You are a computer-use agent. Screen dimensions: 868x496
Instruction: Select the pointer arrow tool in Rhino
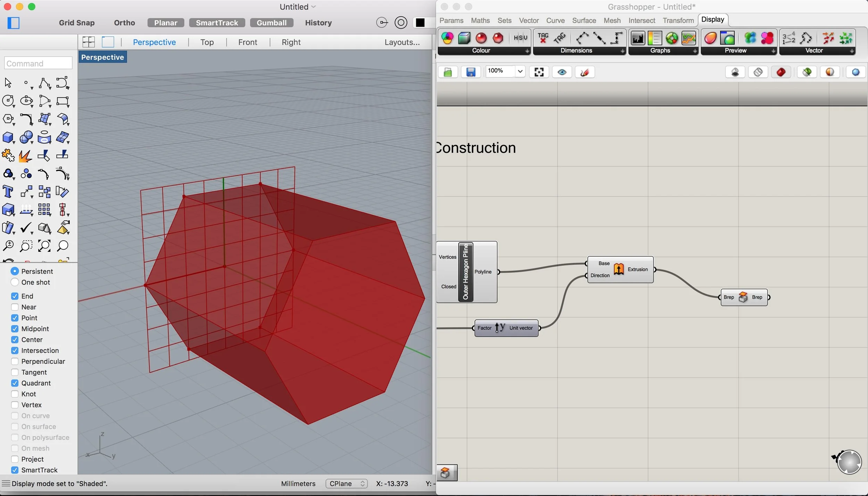(x=8, y=83)
